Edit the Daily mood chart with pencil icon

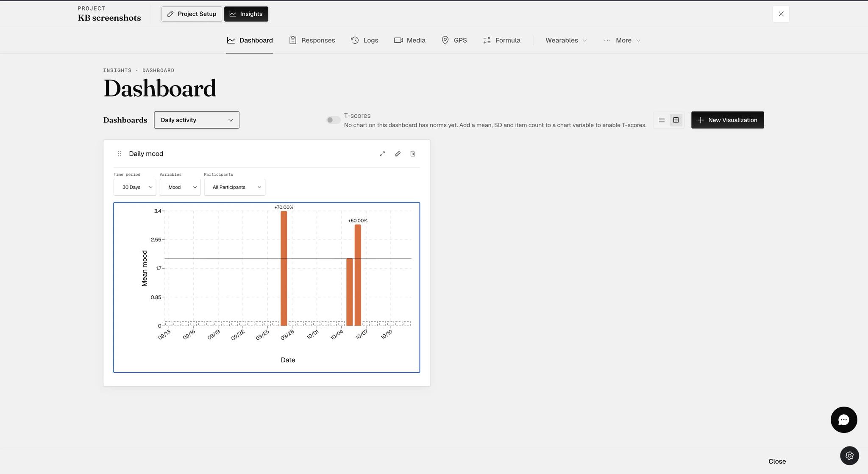coord(398,154)
